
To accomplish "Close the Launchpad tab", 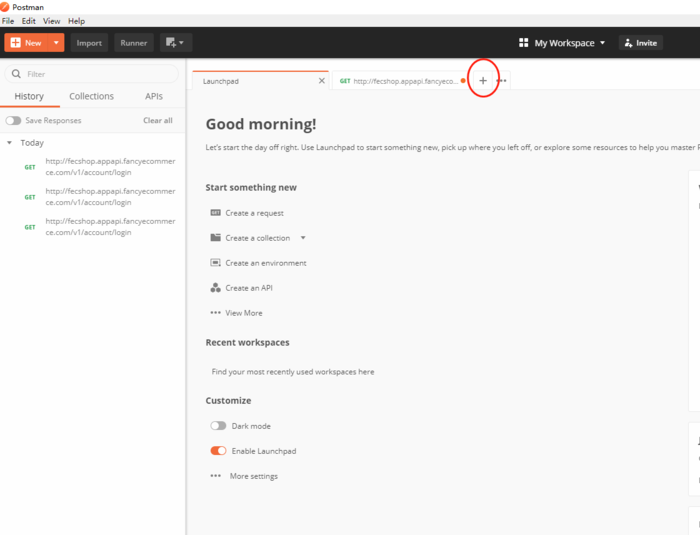I will tap(321, 81).
